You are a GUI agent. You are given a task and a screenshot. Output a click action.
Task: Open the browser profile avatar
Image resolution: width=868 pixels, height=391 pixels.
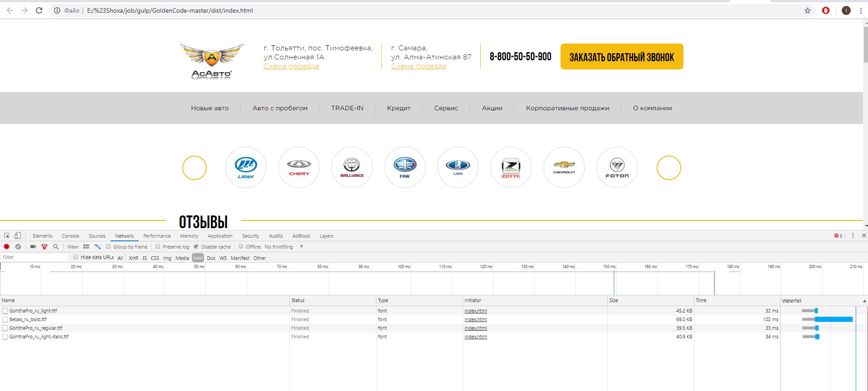click(846, 10)
